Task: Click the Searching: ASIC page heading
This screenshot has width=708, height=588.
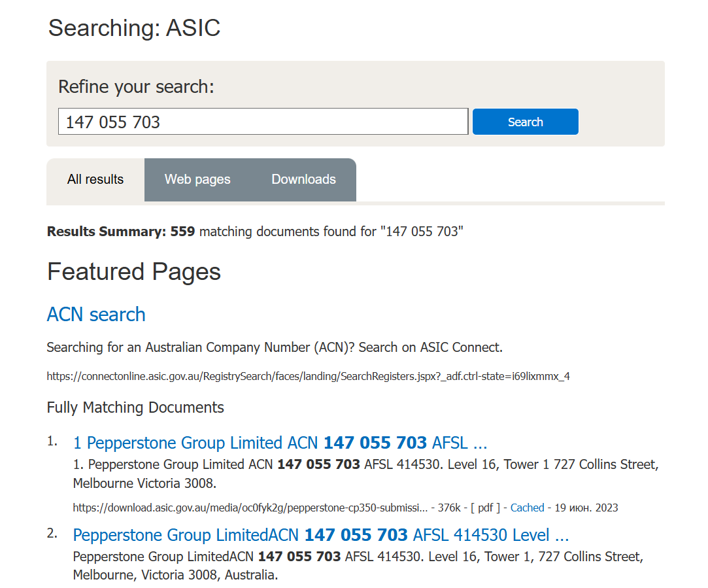Action: click(134, 28)
